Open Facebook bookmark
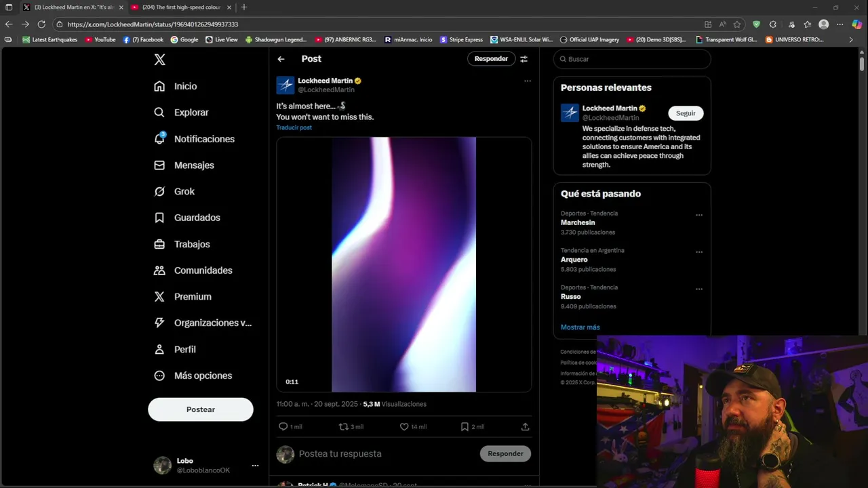Screen dimensions: 868x488 click(143, 39)
